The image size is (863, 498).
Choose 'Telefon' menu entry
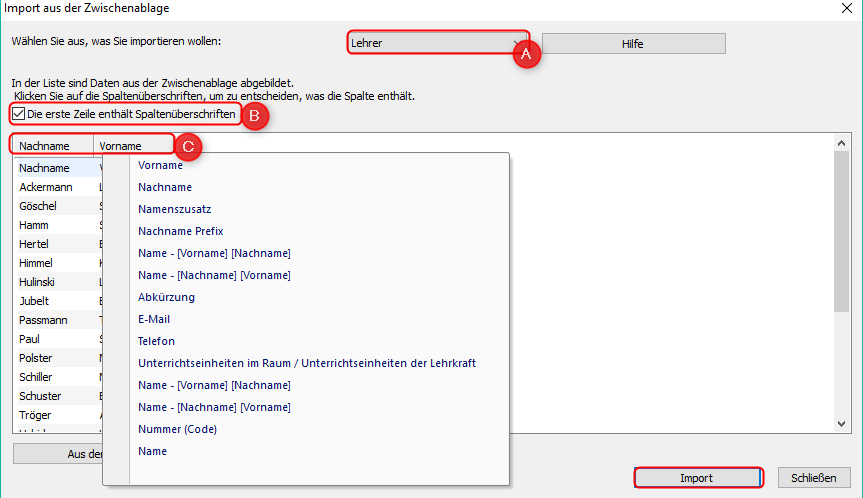(x=156, y=341)
